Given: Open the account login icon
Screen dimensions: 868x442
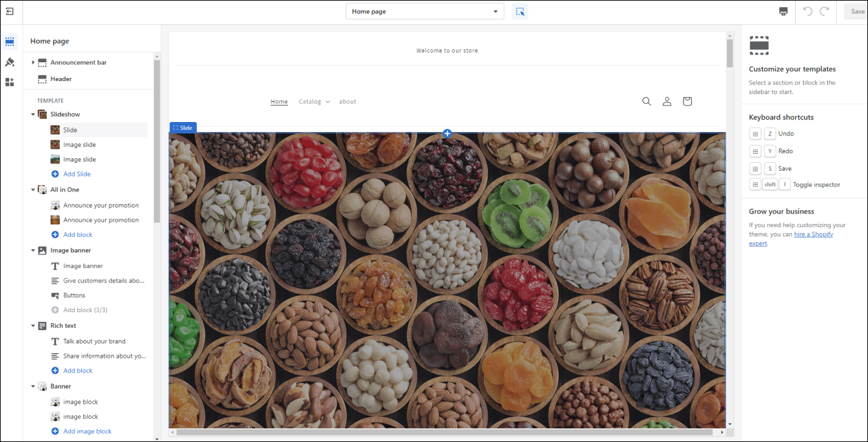Looking at the screenshot, I should coord(667,101).
